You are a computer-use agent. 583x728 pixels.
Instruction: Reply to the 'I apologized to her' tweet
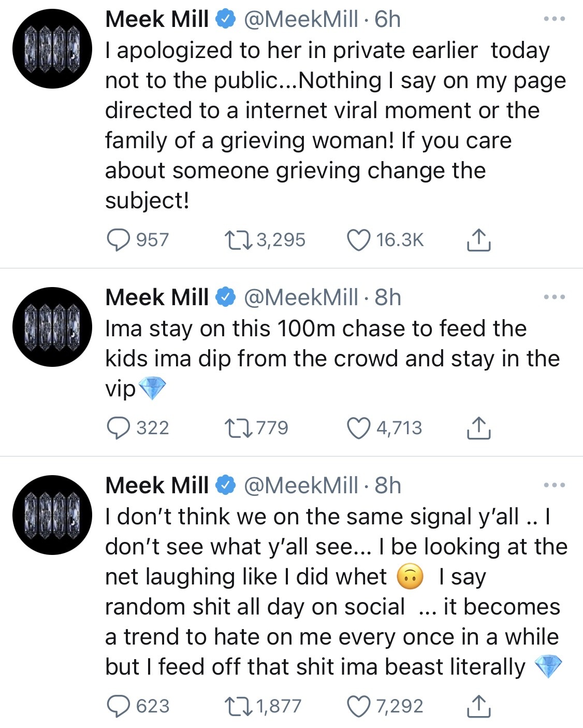[118, 240]
